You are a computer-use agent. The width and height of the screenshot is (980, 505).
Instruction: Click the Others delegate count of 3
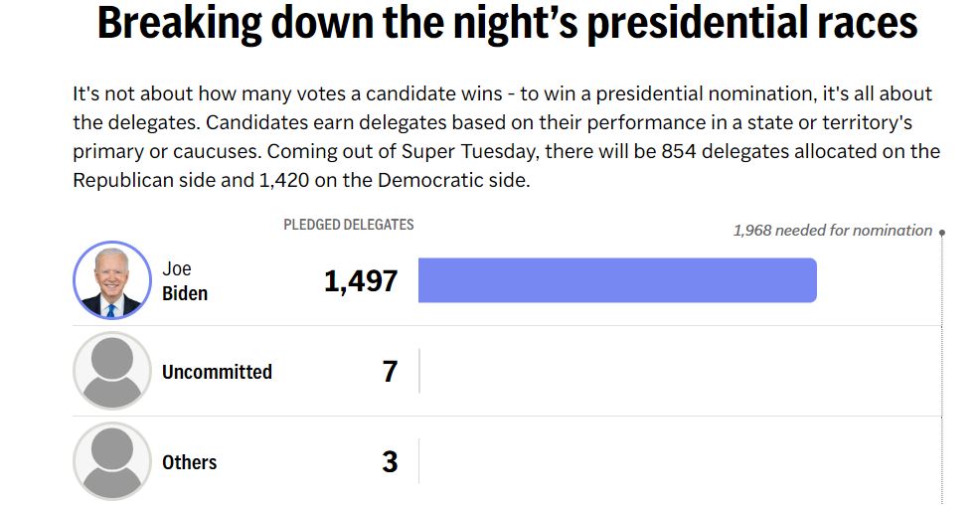click(390, 462)
